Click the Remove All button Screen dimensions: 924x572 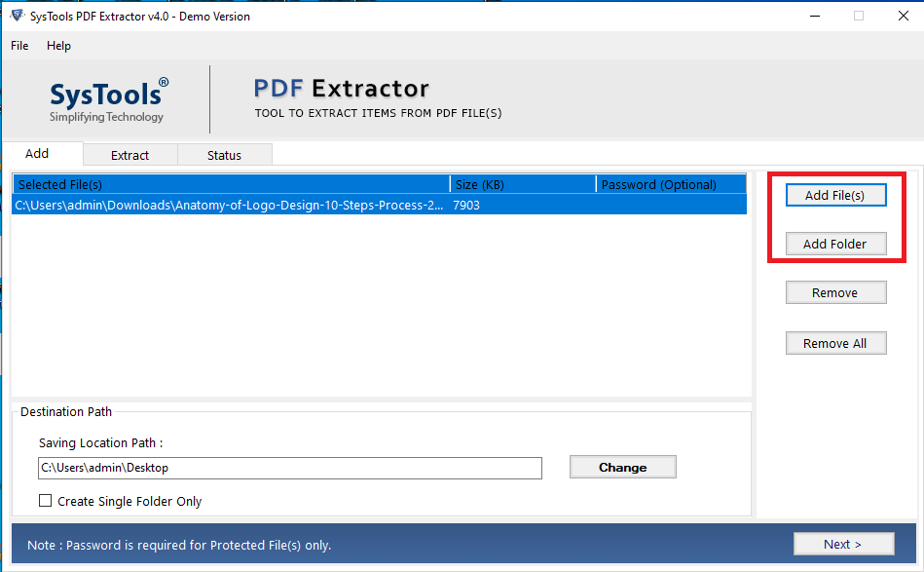pos(835,343)
